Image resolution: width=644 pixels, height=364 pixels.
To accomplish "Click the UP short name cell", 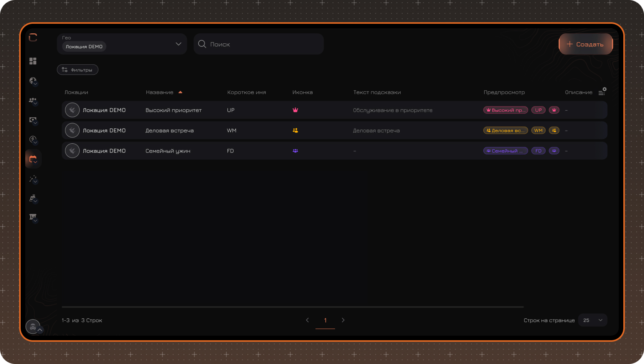I will (x=230, y=110).
